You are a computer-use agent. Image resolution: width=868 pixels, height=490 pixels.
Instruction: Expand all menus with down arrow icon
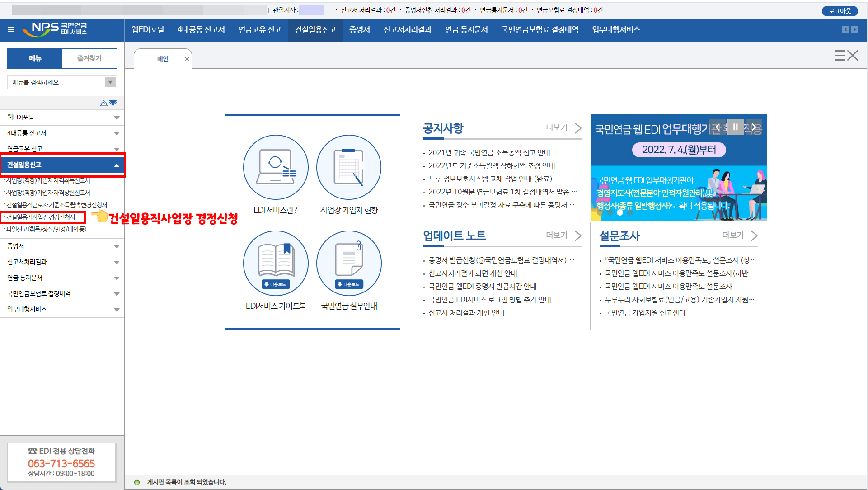113,103
